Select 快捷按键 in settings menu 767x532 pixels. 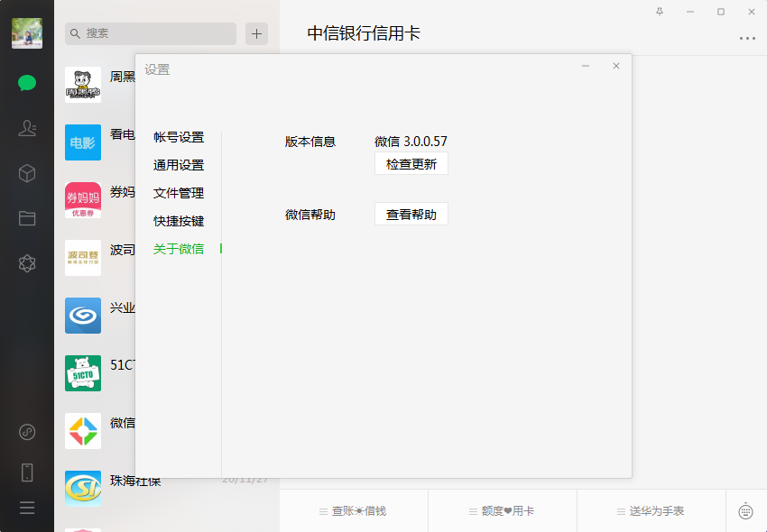(179, 221)
